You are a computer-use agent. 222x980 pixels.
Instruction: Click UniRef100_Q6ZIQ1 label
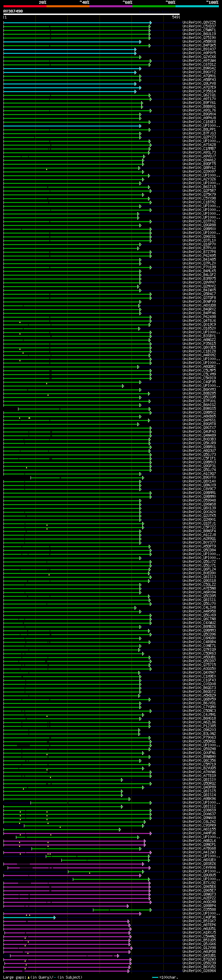coord(199,95)
